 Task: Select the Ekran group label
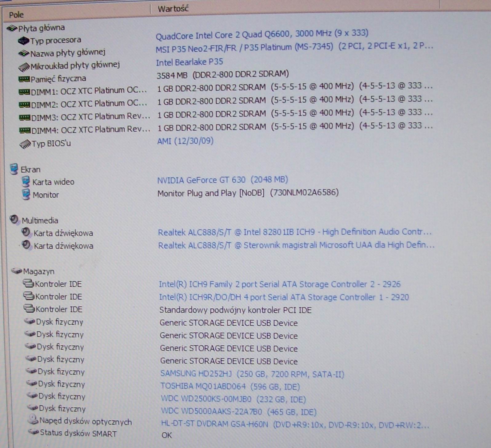pyautogui.click(x=30, y=169)
